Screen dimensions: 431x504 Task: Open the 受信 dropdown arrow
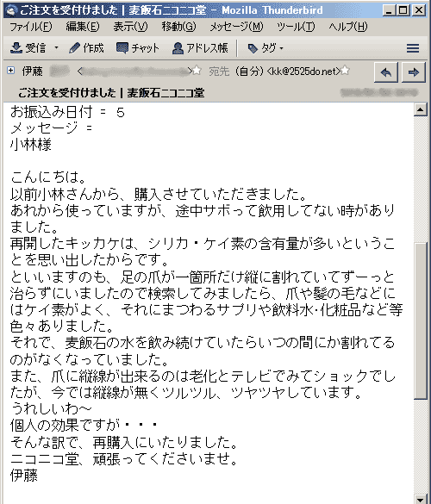[56, 48]
